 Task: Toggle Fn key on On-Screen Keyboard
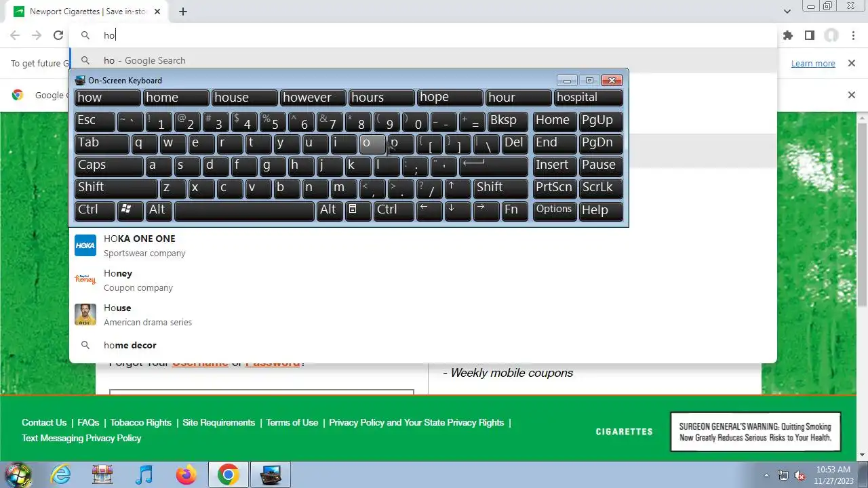pos(515,211)
